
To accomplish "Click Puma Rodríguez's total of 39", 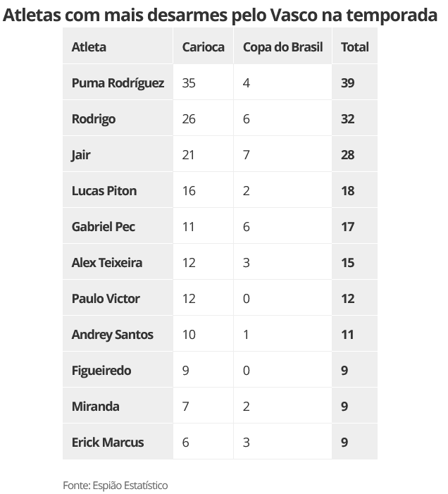I will pos(347,83).
